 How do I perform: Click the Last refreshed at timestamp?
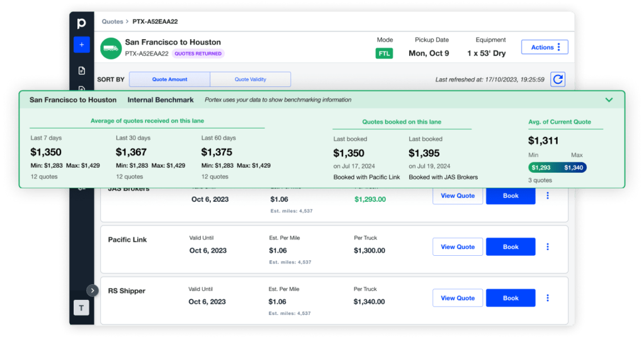click(x=490, y=80)
